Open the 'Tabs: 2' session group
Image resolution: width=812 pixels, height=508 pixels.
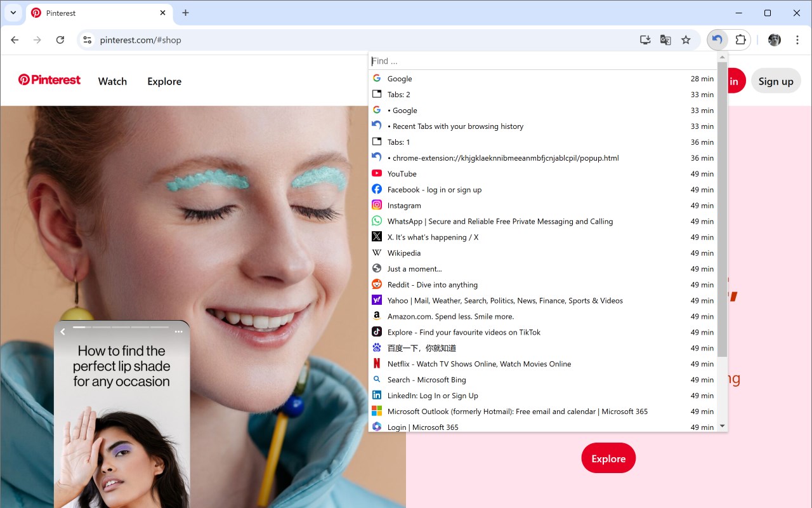543,95
